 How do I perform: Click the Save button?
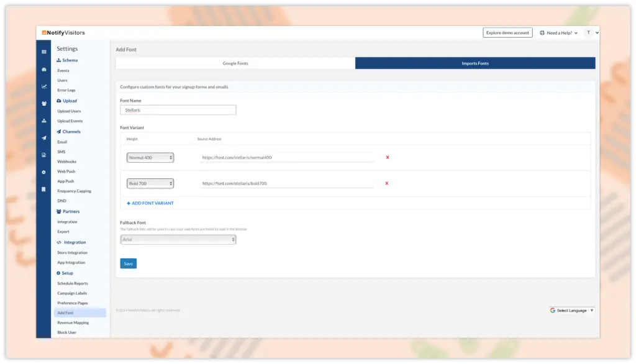[x=128, y=263]
